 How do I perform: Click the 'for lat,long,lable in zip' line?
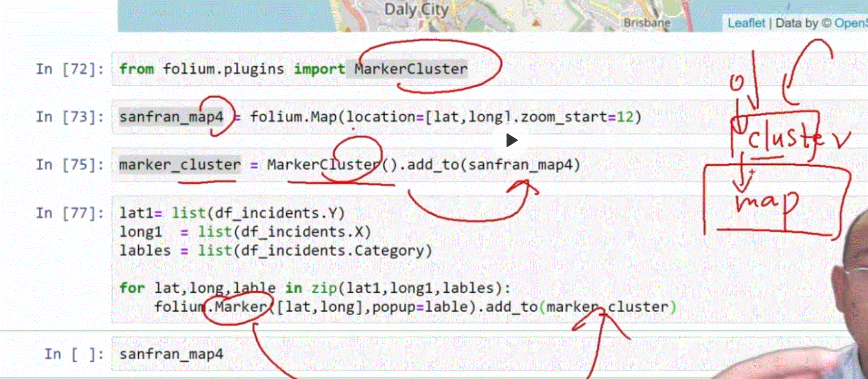click(315, 288)
